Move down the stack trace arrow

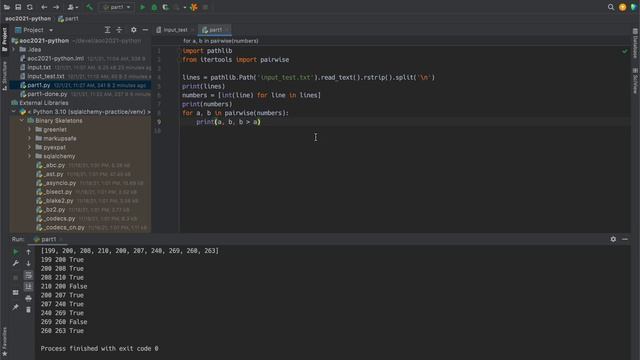(x=28, y=264)
